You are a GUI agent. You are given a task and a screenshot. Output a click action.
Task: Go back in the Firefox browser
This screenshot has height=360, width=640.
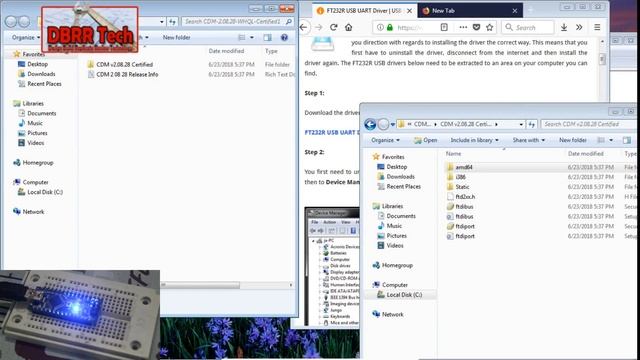click(304, 27)
